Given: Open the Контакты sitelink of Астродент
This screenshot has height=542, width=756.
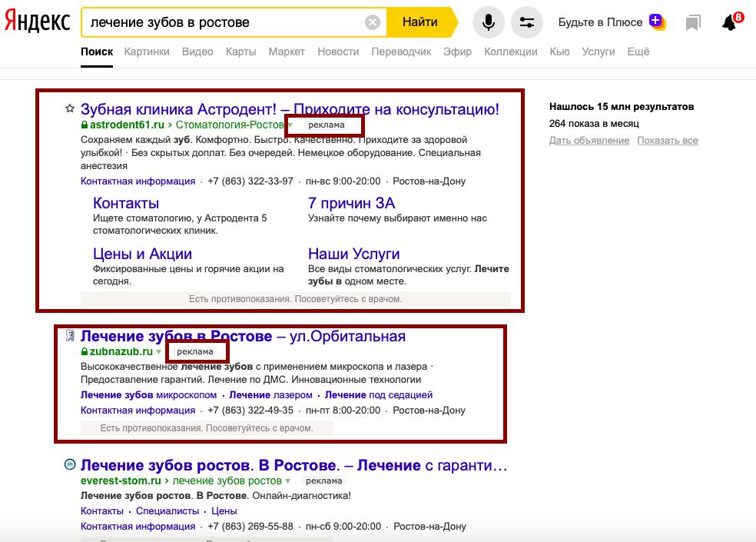Looking at the screenshot, I should (126, 203).
